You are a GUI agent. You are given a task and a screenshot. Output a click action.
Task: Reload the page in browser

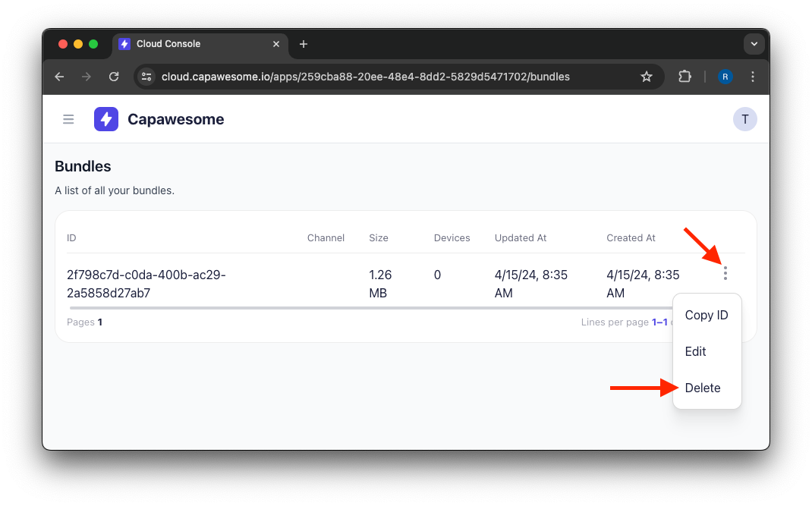tap(114, 77)
